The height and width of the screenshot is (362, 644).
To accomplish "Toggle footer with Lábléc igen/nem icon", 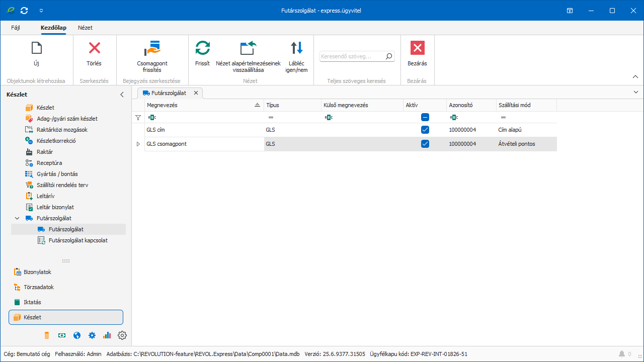I will pyautogui.click(x=297, y=48).
